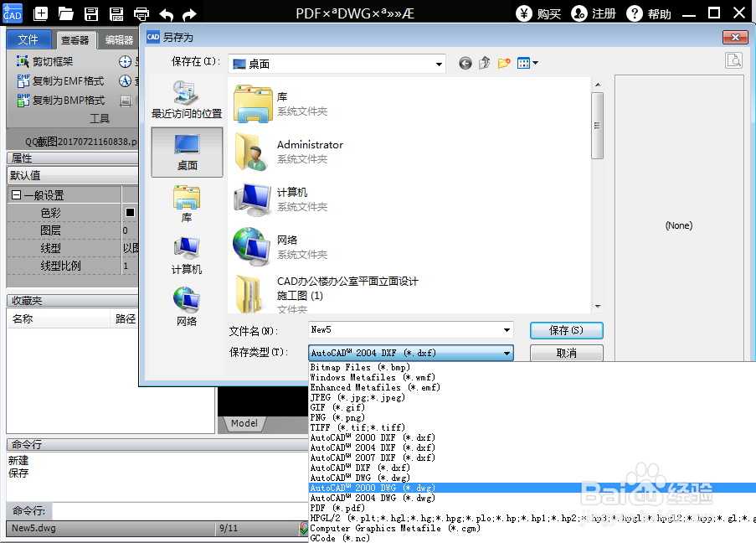Click the 保存(S) button

tap(567, 331)
